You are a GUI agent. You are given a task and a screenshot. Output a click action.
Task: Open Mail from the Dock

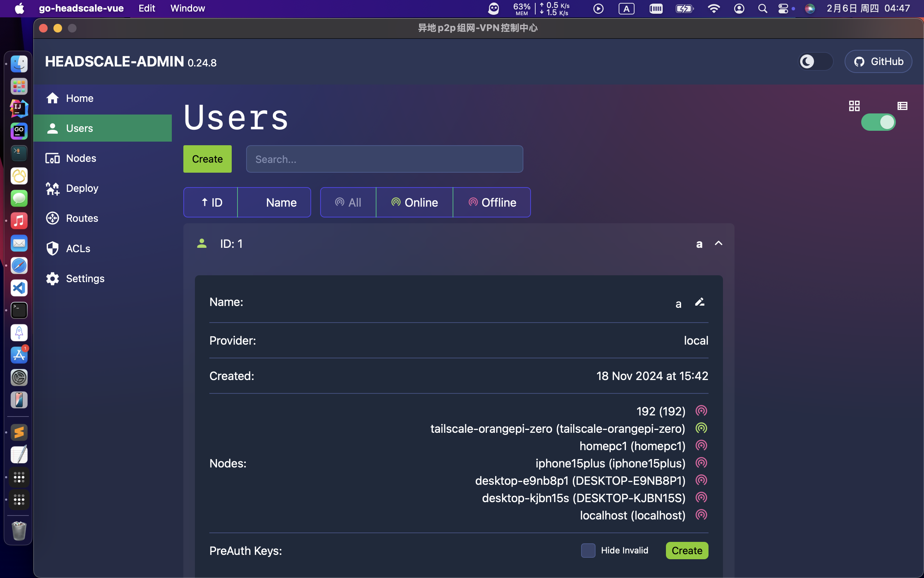pos(19,243)
